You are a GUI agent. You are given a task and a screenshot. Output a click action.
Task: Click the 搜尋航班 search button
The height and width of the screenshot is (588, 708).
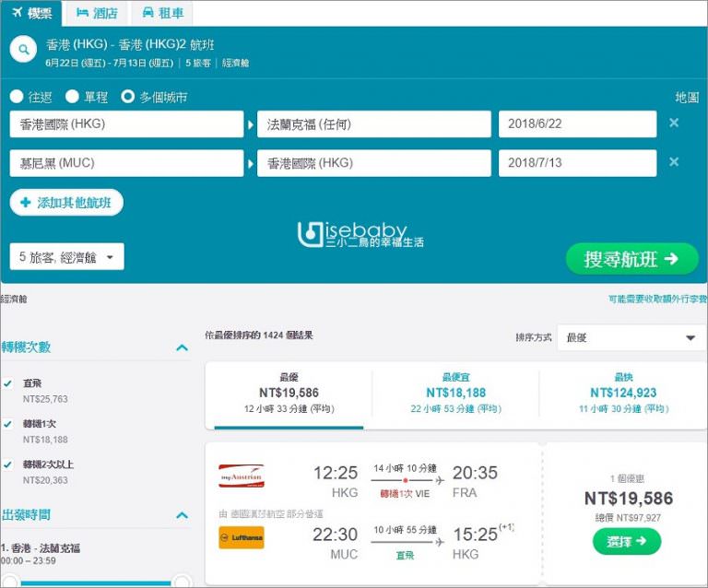(631, 259)
